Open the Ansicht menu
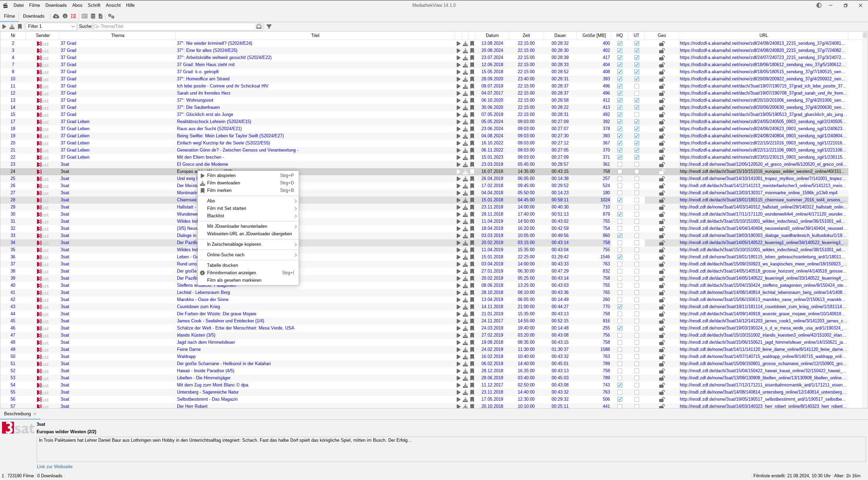The height and width of the screenshot is (480, 868). [x=113, y=5]
